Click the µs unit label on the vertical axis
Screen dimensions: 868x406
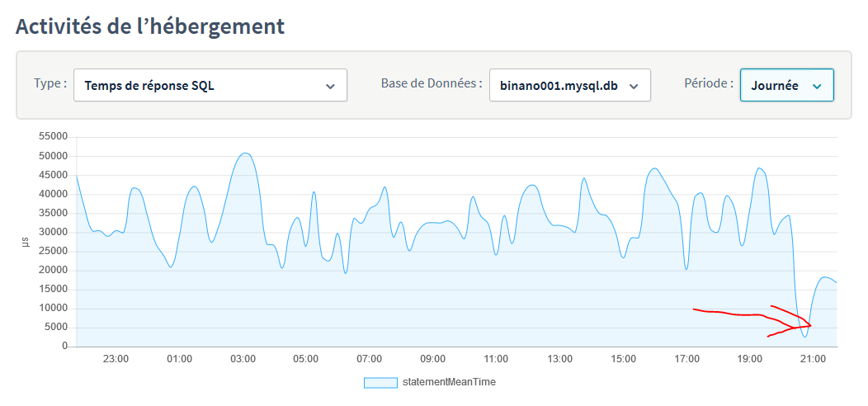coord(25,242)
